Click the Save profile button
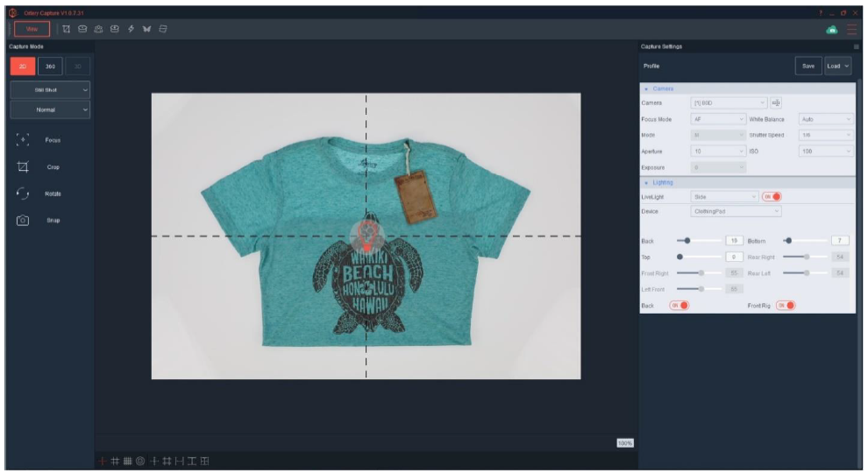The width and height of the screenshot is (868, 473). click(808, 66)
